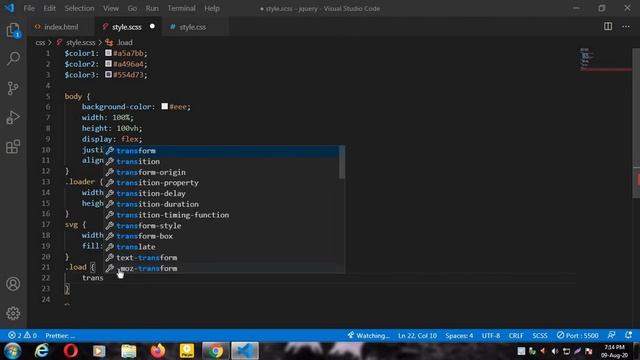Open Chrome from taskbar
This screenshot has width=640, height=360.
click(215, 351)
